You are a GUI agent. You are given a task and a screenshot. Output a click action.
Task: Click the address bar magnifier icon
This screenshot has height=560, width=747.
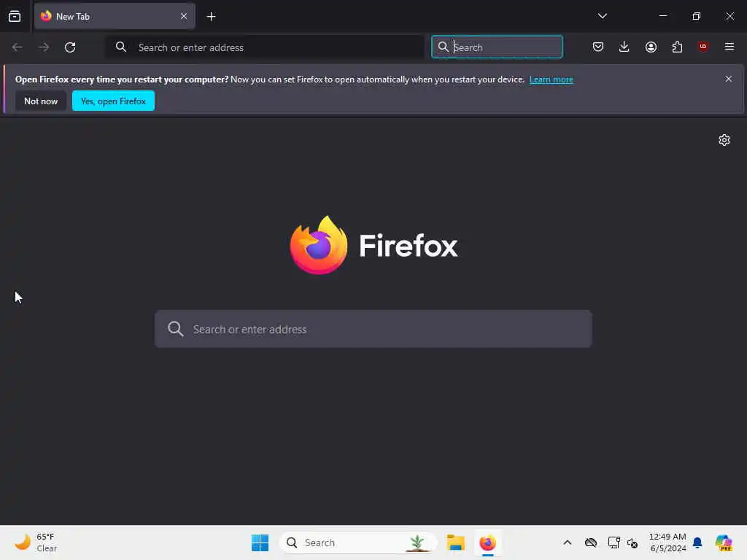click(121, 47)
